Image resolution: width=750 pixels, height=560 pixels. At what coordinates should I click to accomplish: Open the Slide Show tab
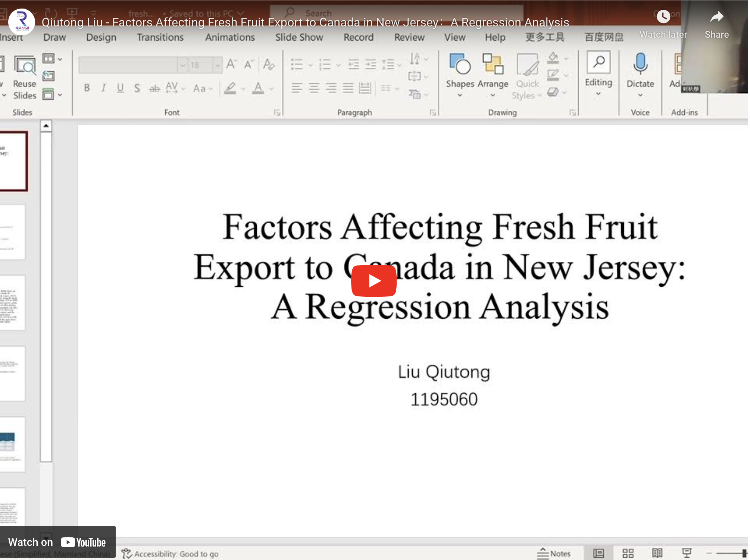(299, 37)
